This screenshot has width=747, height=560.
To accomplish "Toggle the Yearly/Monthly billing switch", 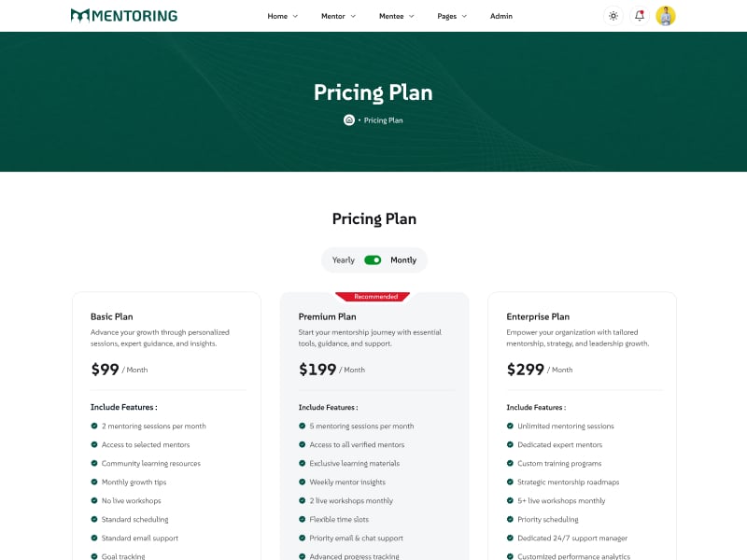I will click(373, 260).
